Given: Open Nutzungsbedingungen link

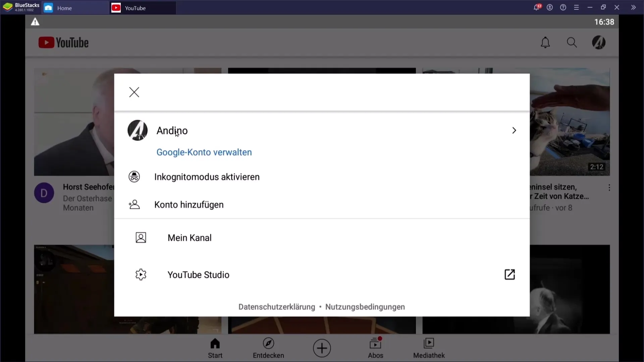Looking at the screenshot, I should [x=365, y=307].
